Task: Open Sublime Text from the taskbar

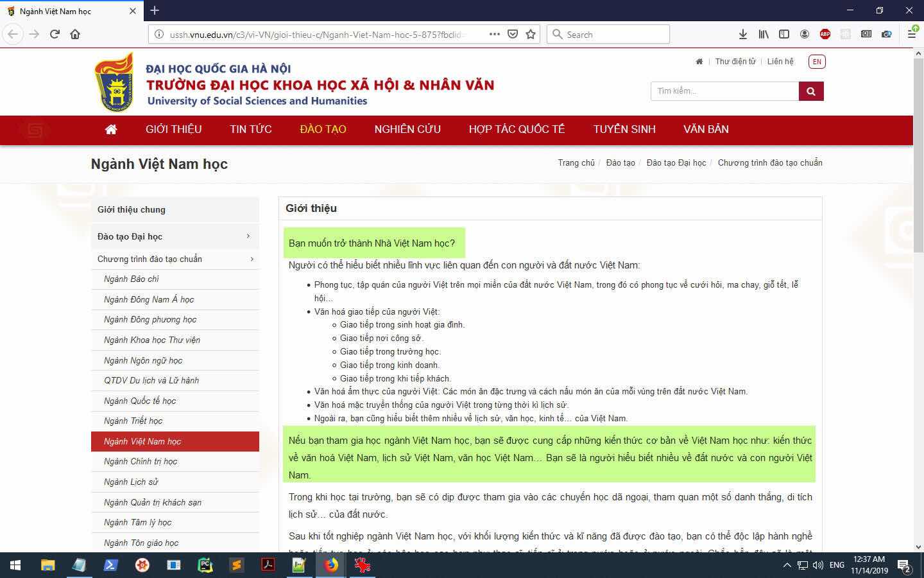Action: pos(237,565)
